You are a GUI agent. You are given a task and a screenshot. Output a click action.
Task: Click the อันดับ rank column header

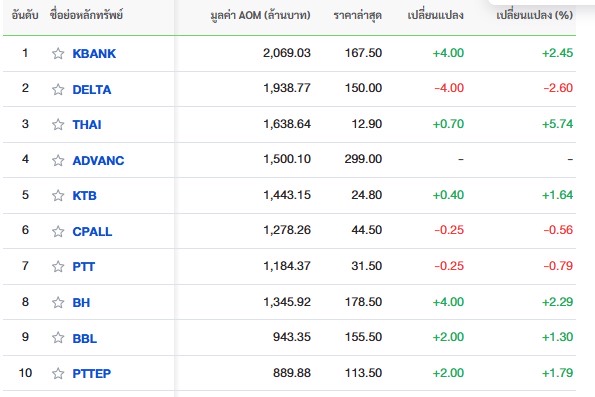pyautogui.click(x=25, y=15)
